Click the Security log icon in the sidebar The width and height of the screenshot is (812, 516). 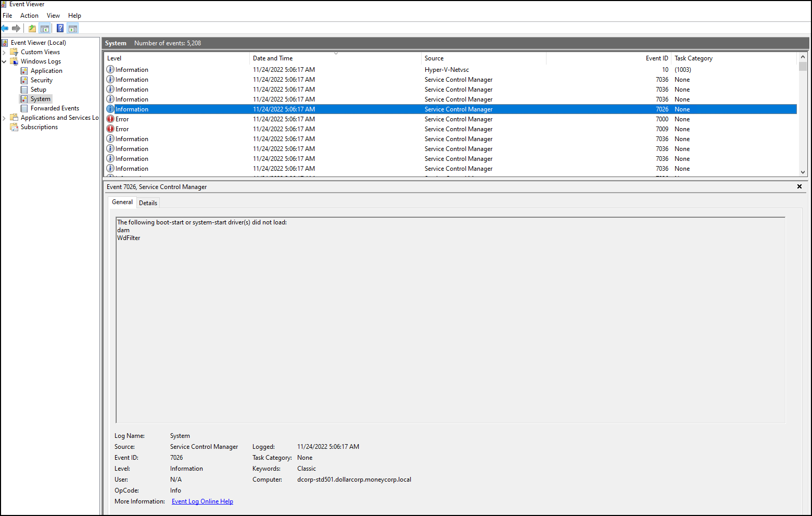[x=24, y=80]
